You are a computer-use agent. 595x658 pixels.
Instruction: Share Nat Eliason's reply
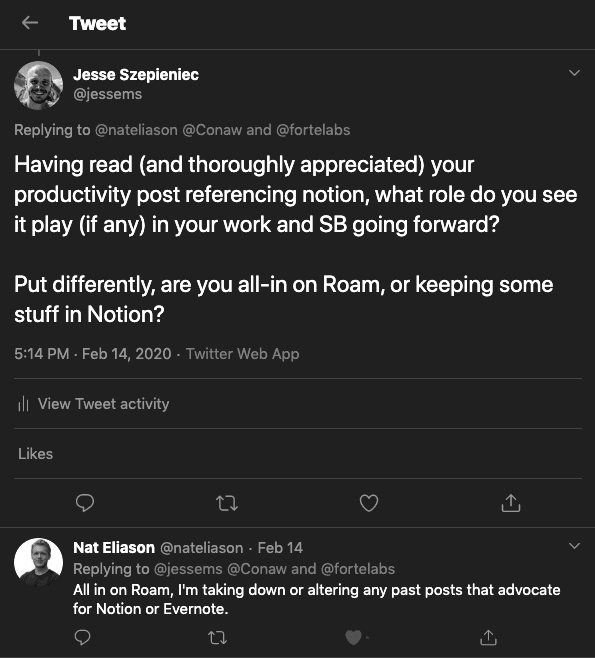[x=488, y=637]
